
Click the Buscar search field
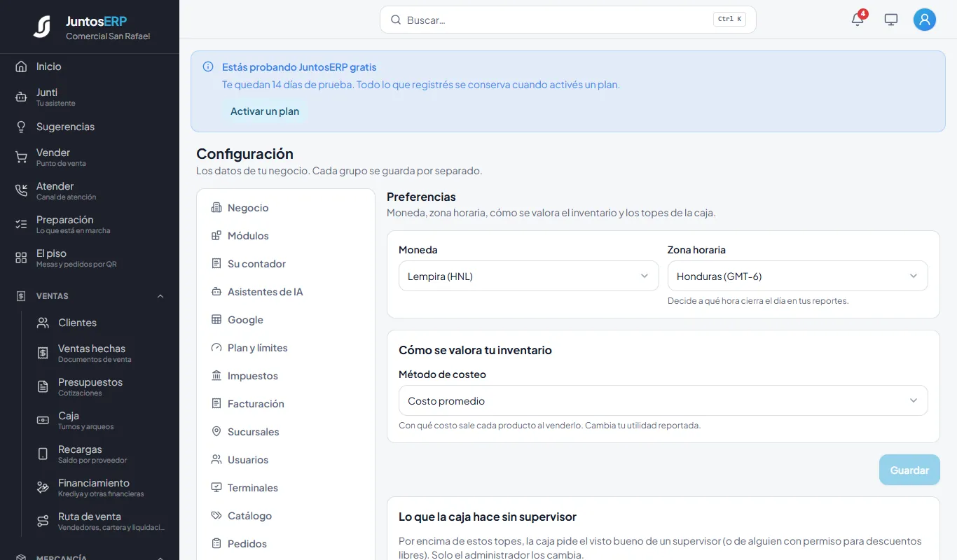(568, 20)
